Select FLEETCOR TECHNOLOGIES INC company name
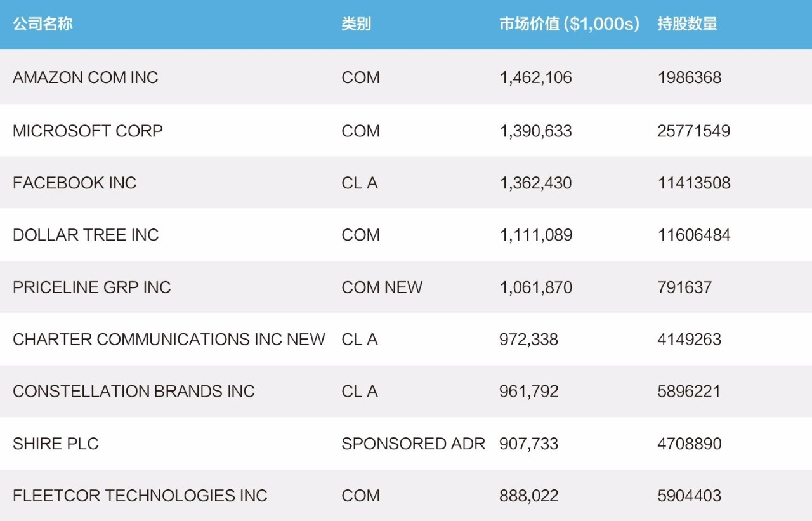This screenshot has width=812, height=521. (x=140, y=496)
